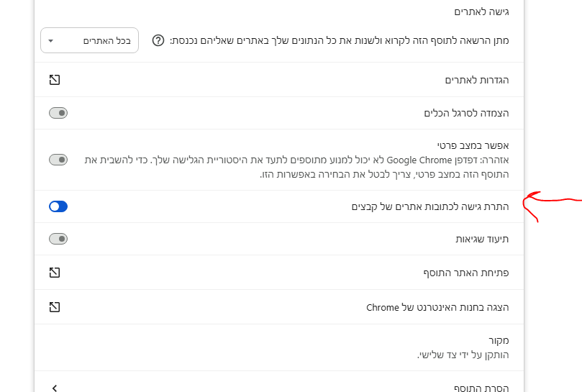The height and width of the screenshot is (392, 582).
Task: Click the התרת גישה לכתובות אתרים של קבצים label
Action: coord(430,206)
